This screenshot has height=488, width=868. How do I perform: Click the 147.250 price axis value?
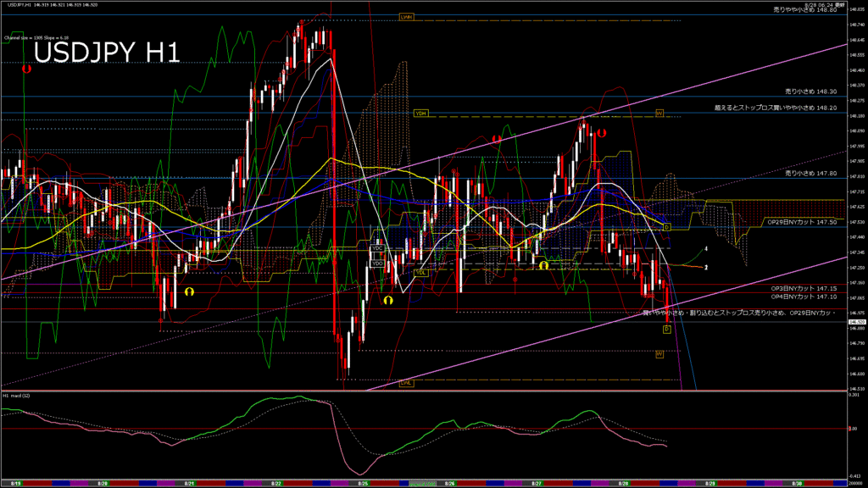858,267
